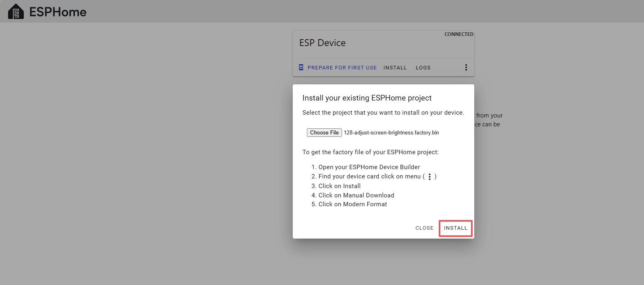
Task: Click the three-dot menu icon in step 2
Action: pyautogui.click(x=429, y=177)
